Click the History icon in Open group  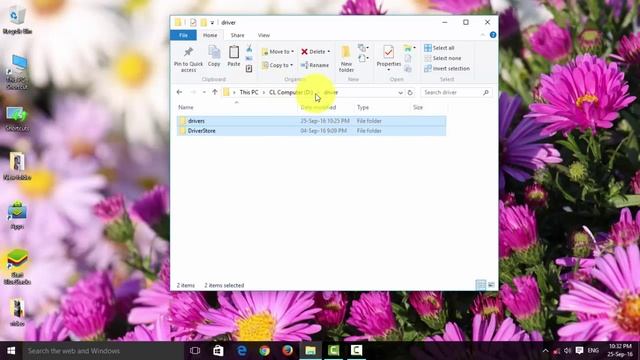[408, 69]
